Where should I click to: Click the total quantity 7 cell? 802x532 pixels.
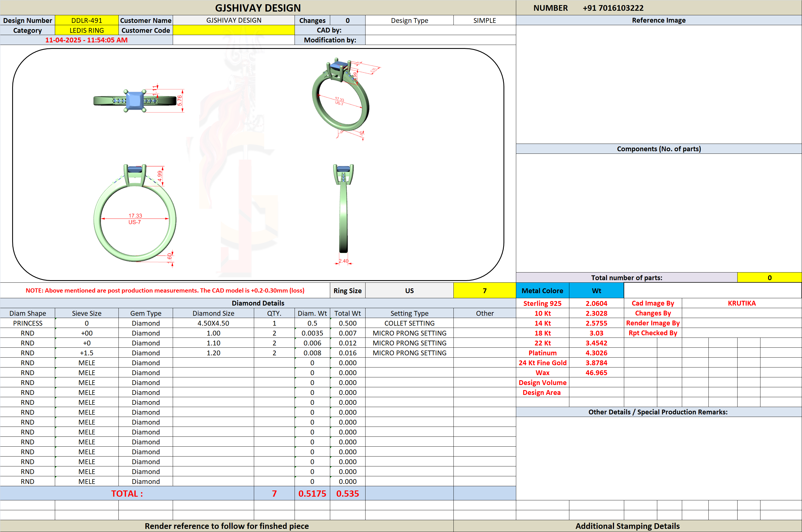point(274,493)
